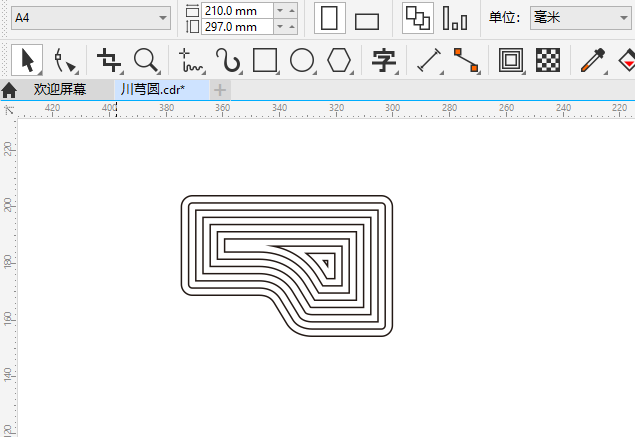Switch page to landscape orientation
This screenshot has height=437, width=635.
(367, 20)
